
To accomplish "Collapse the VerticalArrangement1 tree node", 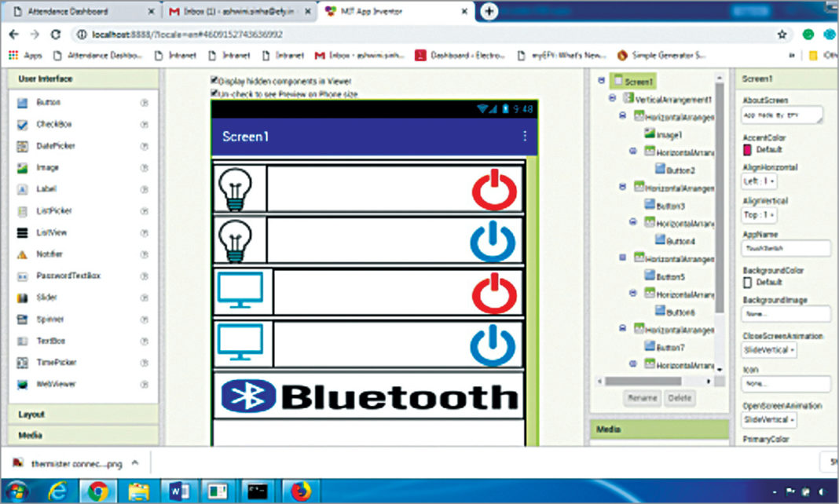I will pos(613,98).
